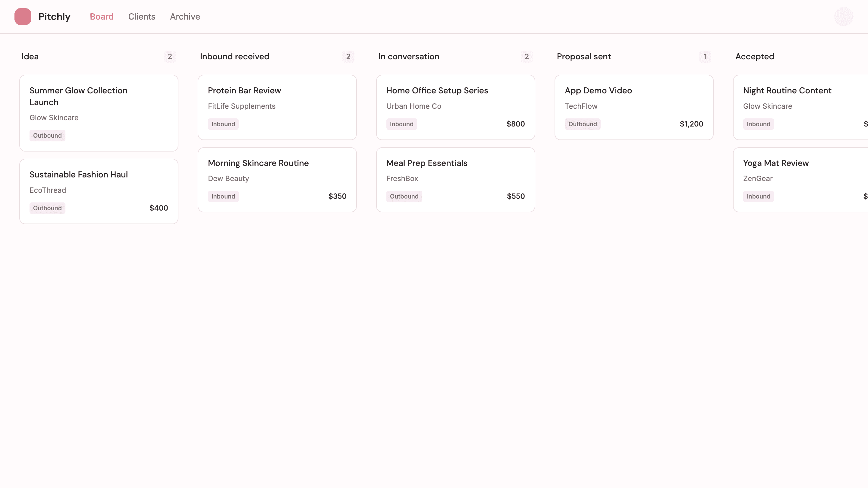Open the Morning Skincare Routine card
This screenshot has height=488, width=868.
pyautogui.click(x=277, y=180)
